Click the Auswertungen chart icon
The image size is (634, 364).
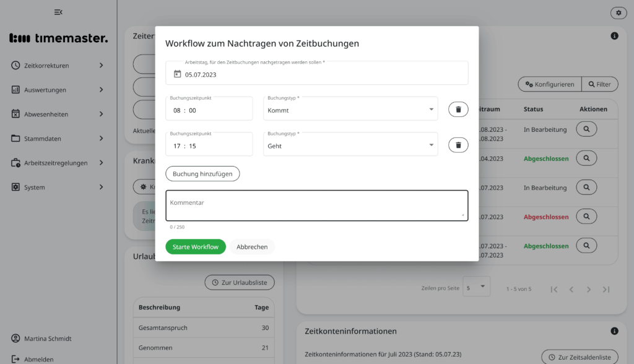click(15, 89)
